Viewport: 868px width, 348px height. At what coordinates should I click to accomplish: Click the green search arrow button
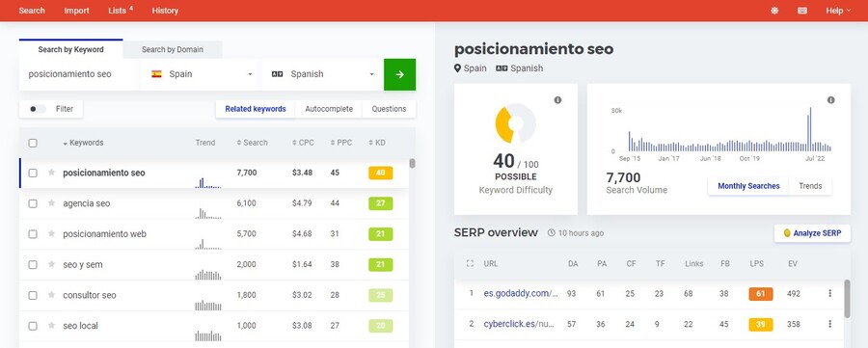pyautogui.click(x=399, y=74)
